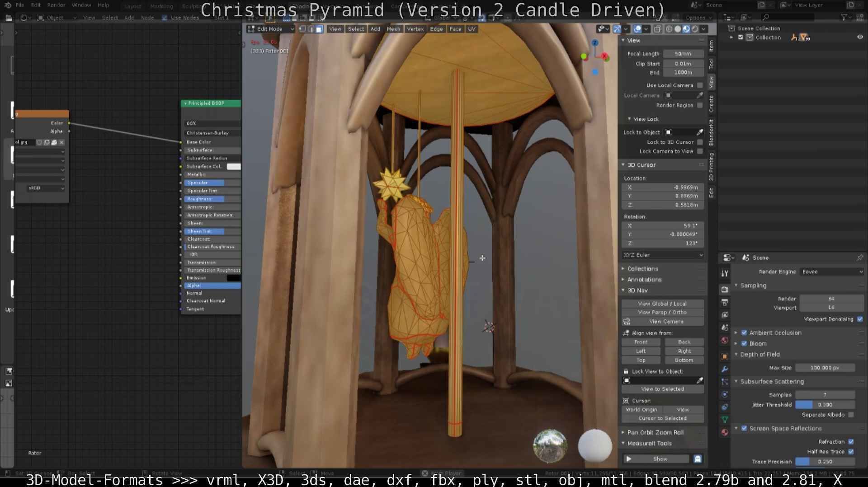Select vertex select mode icon
The image size is (868, 487).
pos(302,29)
